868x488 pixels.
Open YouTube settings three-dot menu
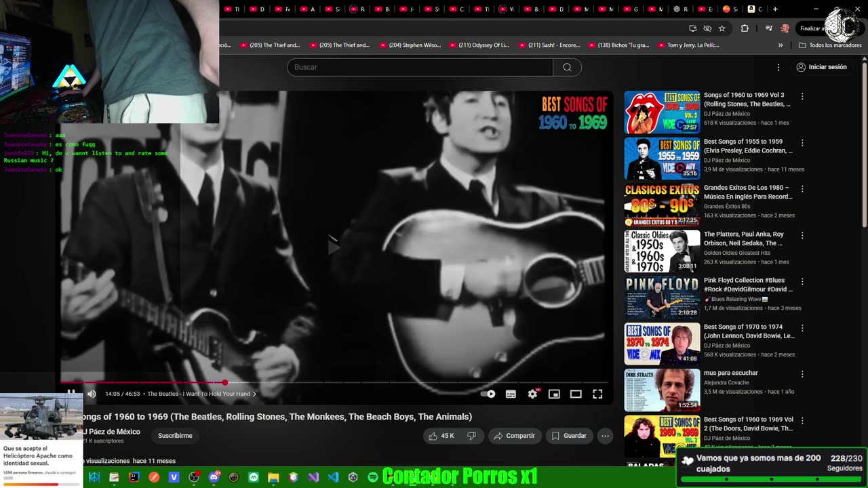click(x=778, y=67)
